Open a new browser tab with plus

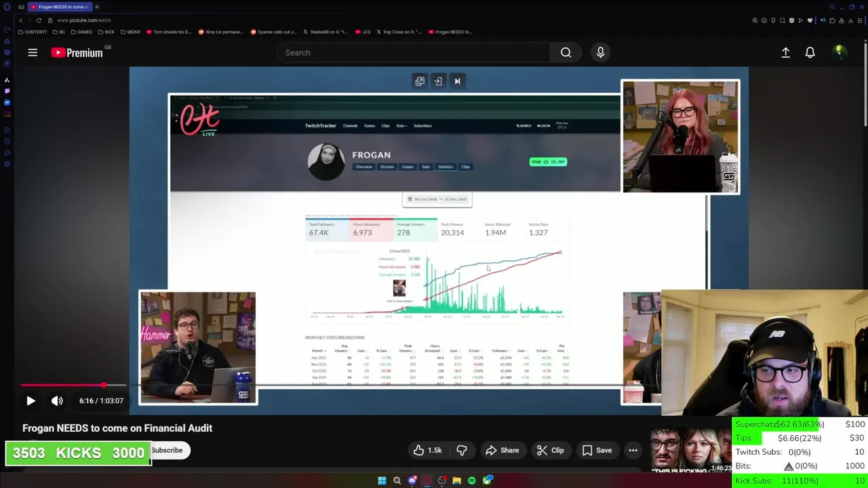click(x=96, y=7)
